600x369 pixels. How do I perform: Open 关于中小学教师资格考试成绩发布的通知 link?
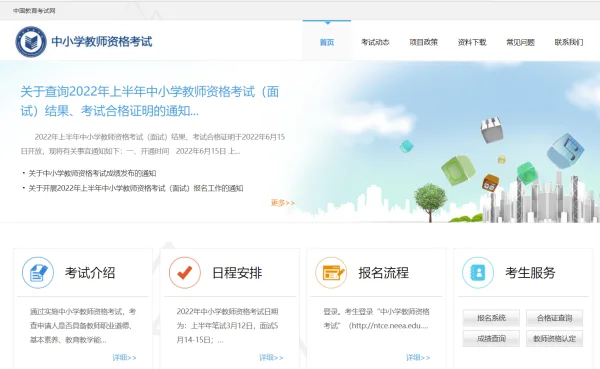(92, 173)
